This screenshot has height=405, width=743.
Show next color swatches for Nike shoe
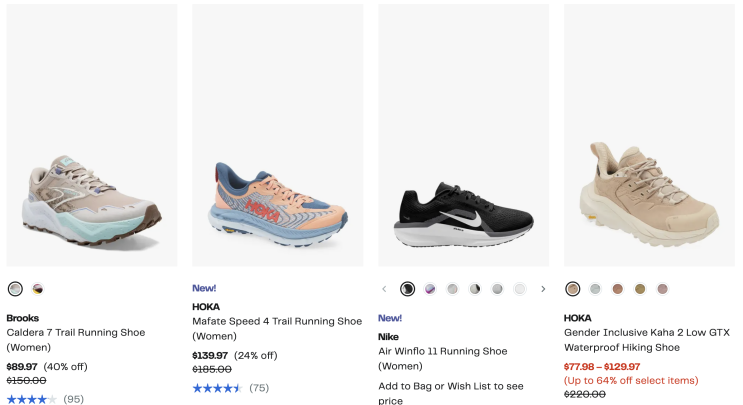tap(543, 289)
